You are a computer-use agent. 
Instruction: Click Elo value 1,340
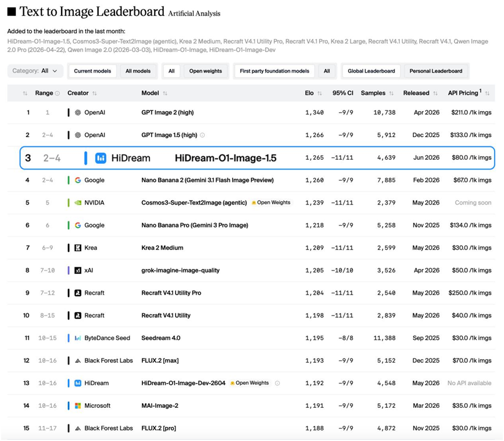(x=314, y=112)
